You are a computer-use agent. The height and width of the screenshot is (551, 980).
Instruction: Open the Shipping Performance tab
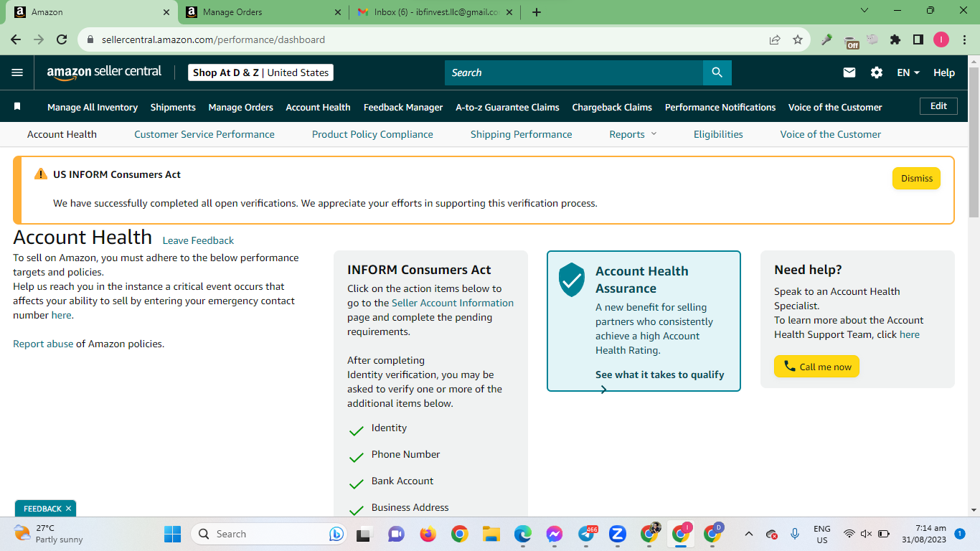(522, 134)
